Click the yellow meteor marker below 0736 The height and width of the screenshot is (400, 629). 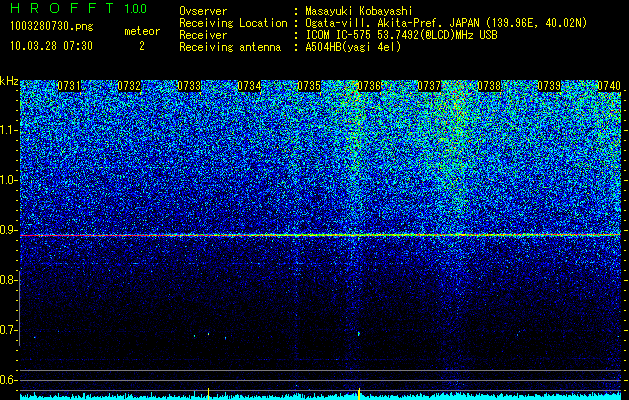coord(359,394)
